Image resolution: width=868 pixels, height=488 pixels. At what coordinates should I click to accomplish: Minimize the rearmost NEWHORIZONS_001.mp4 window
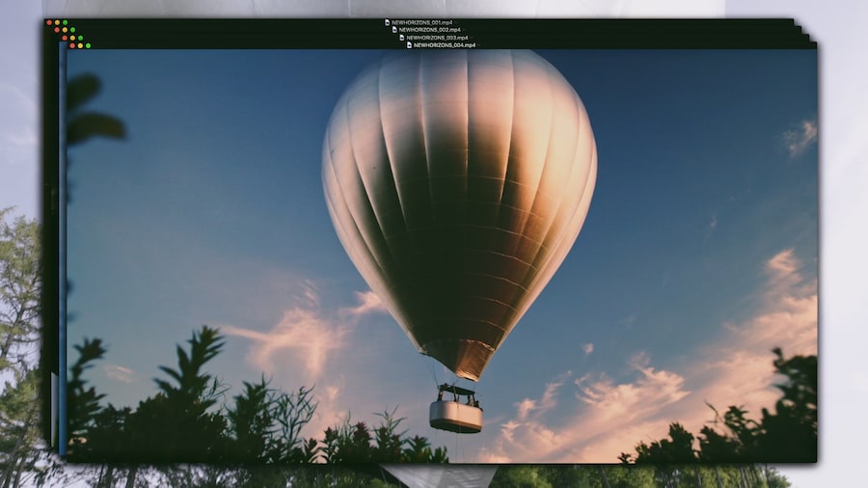[57, 22]
